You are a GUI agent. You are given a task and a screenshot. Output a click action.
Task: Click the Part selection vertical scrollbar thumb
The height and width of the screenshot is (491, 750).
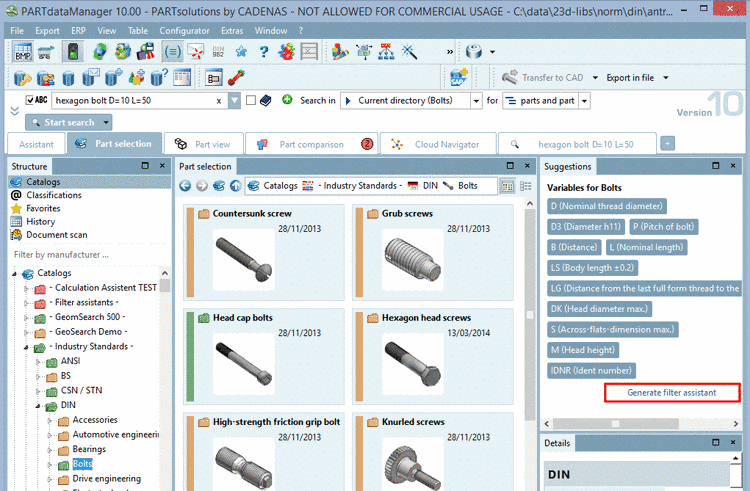[529, 315]
